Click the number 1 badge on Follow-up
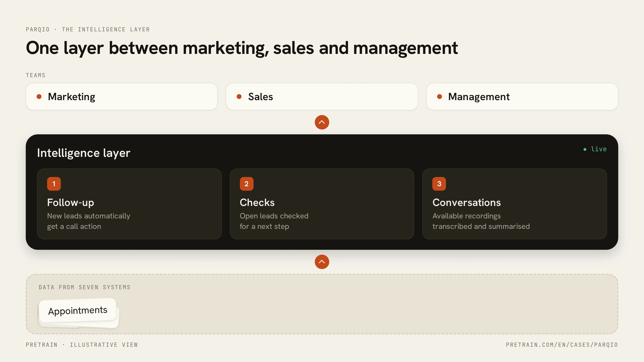644x362 pixels. point(54,184)
